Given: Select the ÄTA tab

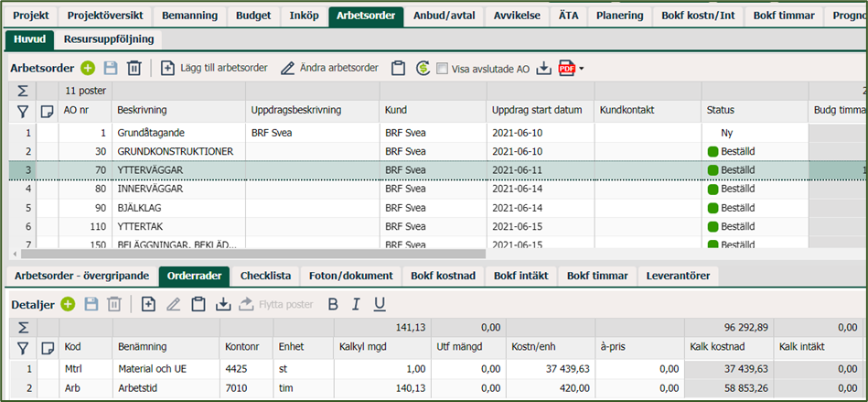Looking at the screenshot, I should [569, 16].
